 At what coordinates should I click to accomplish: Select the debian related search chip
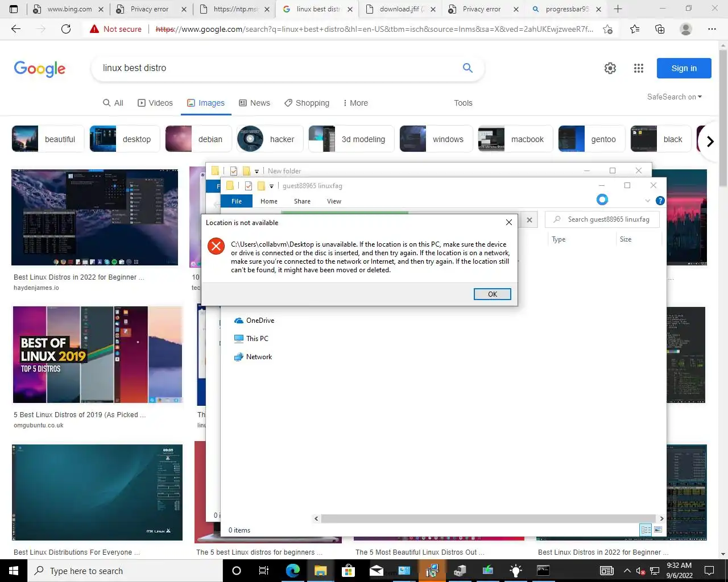(198, 139)
